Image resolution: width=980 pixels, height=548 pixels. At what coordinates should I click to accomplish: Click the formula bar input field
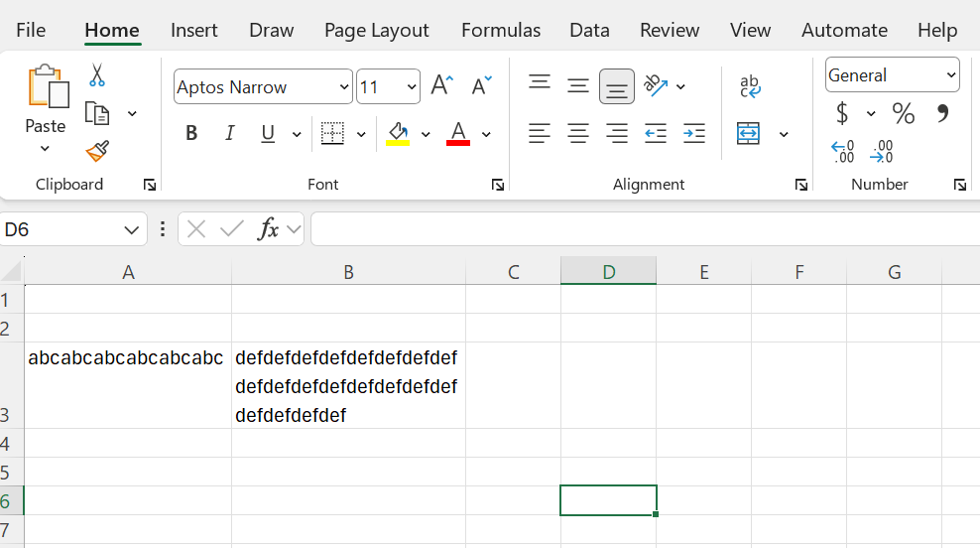tap(645, 229)
